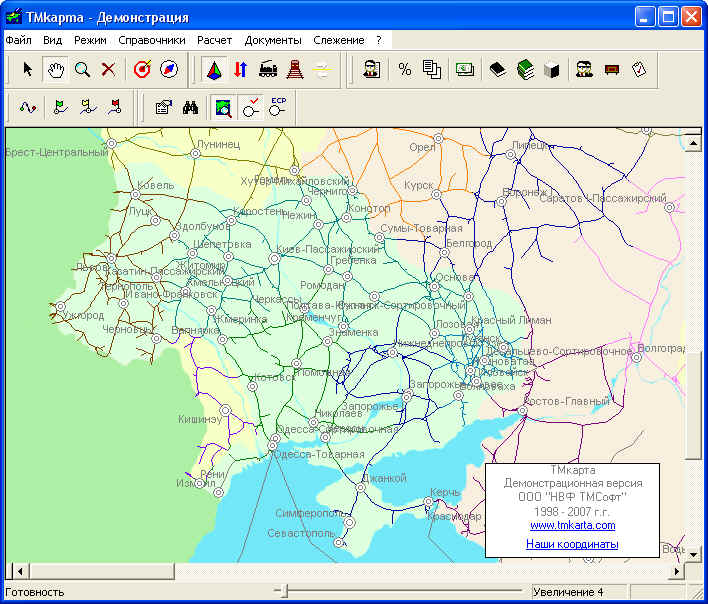The image size is (708, 604).
Task: Click the Курск station marker
Action: pos(436,195)
